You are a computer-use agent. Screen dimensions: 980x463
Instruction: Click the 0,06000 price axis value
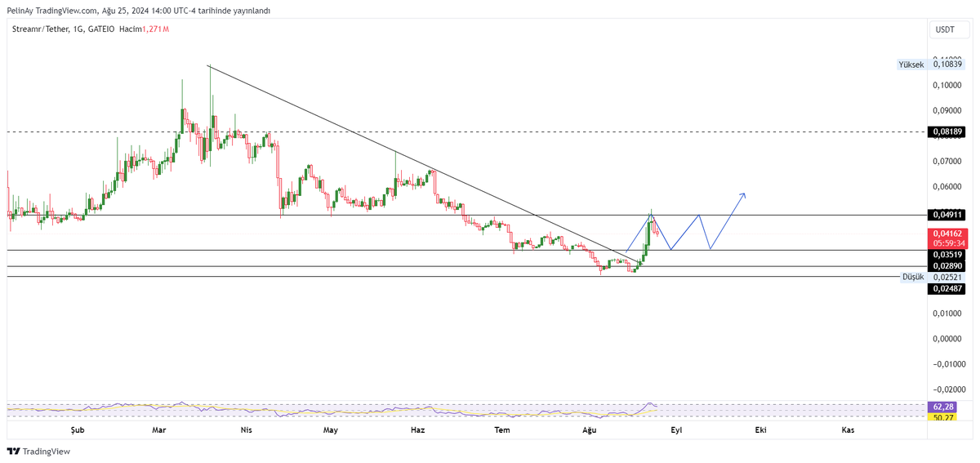pyautogui.click(x=947, y=187)
